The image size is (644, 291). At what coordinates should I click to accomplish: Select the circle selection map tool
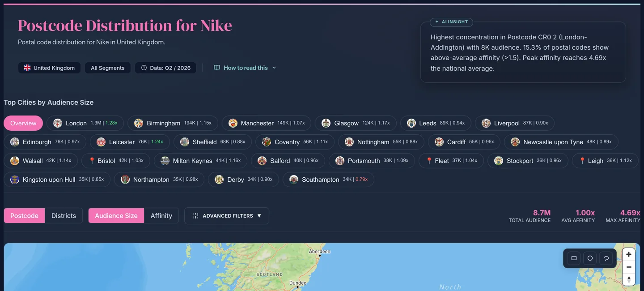point(590,258)
